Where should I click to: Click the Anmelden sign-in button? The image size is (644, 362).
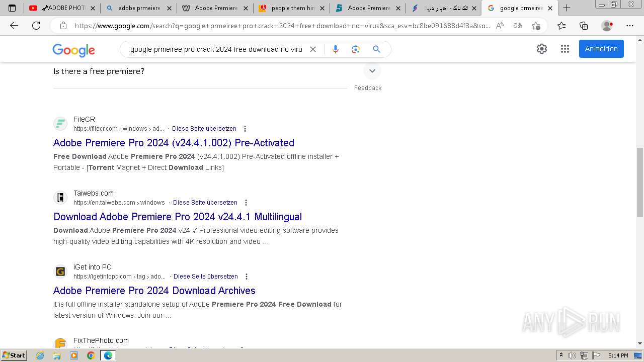pos(601,49)
